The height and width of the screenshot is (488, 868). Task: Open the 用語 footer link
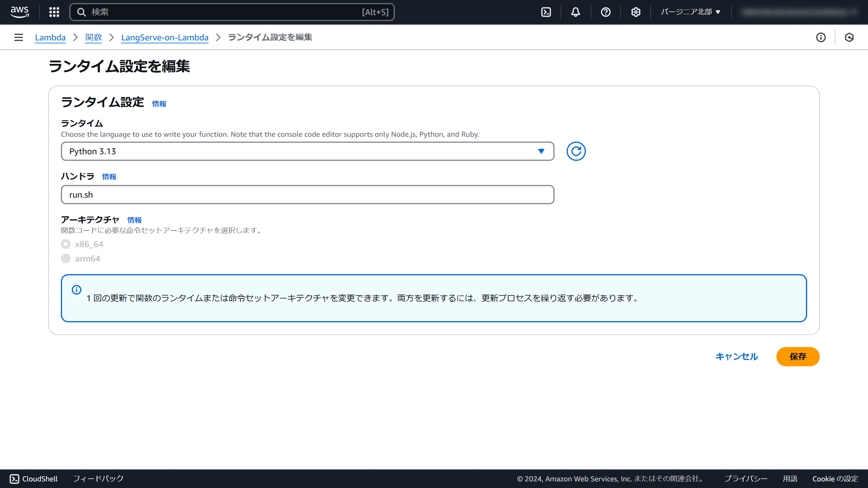click(790, 479)
